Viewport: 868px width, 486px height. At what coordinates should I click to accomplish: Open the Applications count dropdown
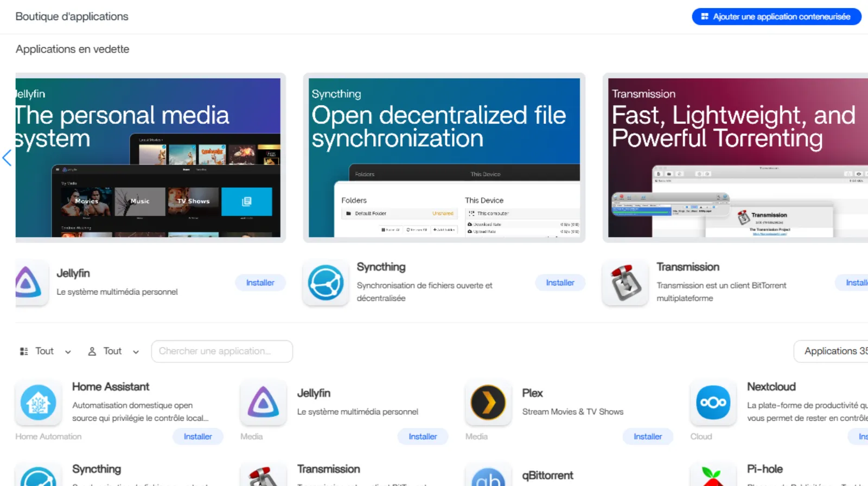coord(833,351)
